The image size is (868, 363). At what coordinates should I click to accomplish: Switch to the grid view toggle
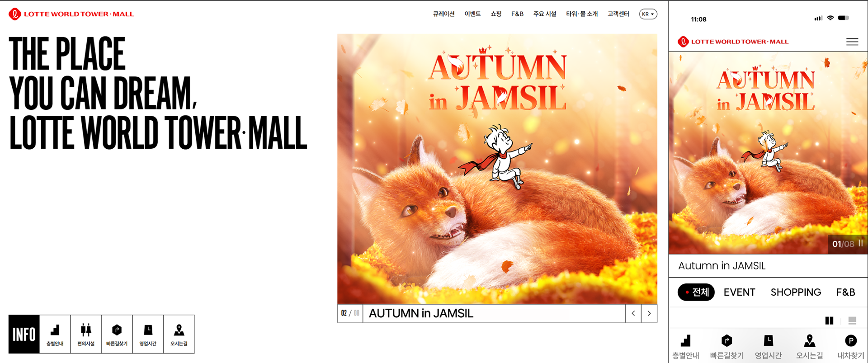coord(829,321)
